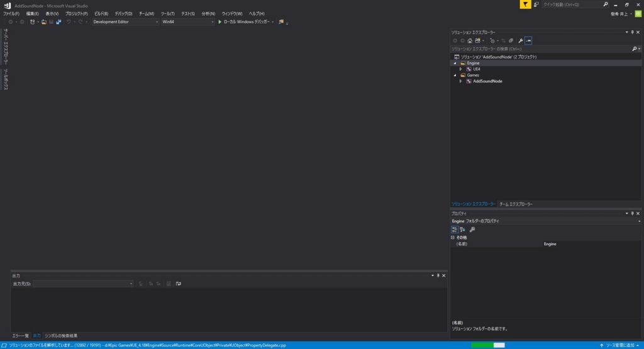Click the yellow notifications filter flag icon
644x349 pixels.
[525, 4]
